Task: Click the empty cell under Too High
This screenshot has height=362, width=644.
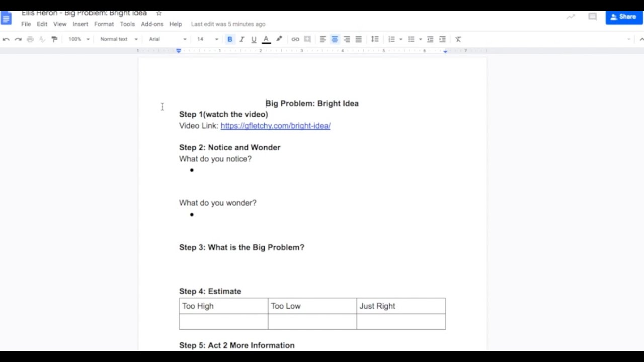Action: tap(223, 322)
